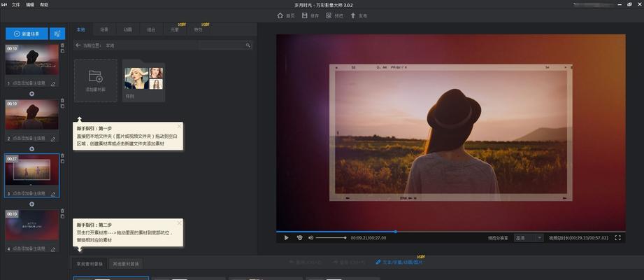The height and width of the screenshot is (280, 644).
Task: Open the 编辑 menu
Action: [30, 4]
